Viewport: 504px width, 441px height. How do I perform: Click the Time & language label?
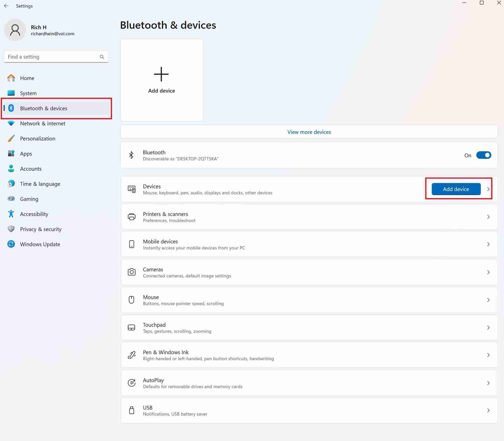[40, 184]
